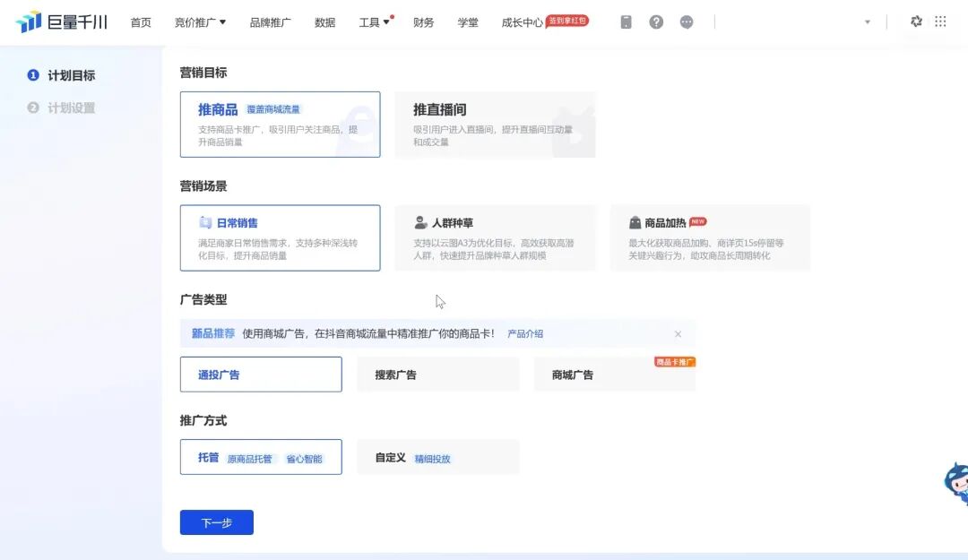Click the 广告类型 section heading
The image size is (968, 560).
203,300
